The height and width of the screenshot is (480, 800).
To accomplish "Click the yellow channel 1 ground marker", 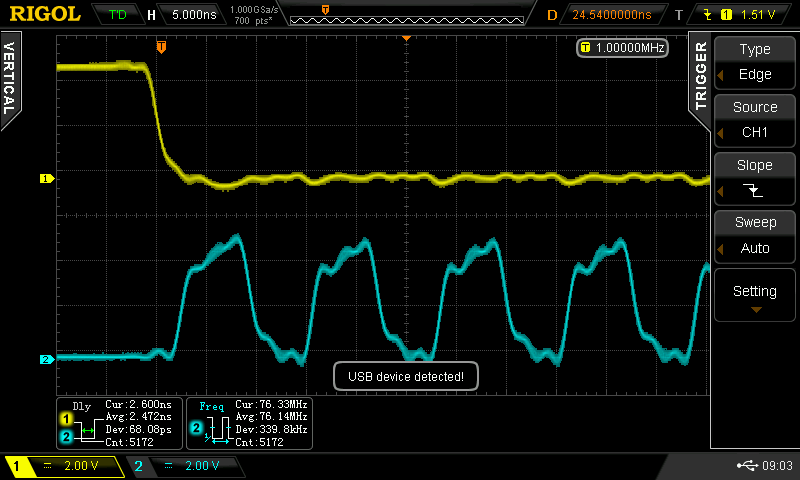I will pyautogui.click(x=45, y=179).
